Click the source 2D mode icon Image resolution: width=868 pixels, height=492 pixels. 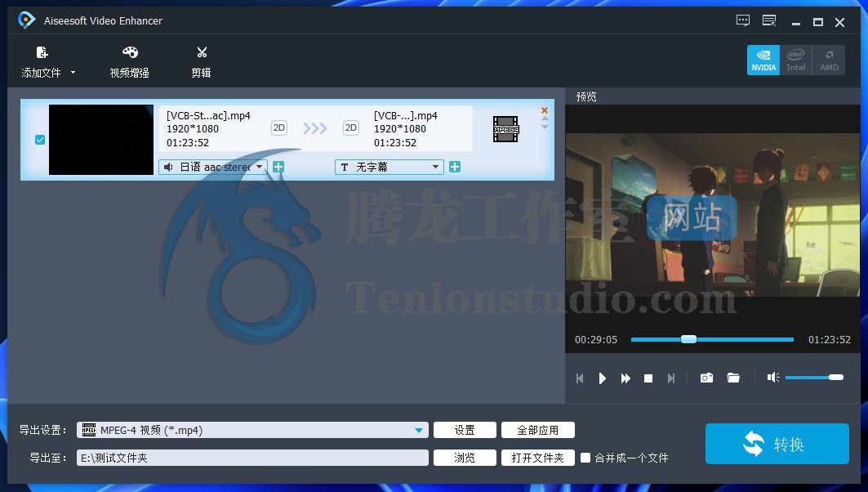click(x=279, y=128)
